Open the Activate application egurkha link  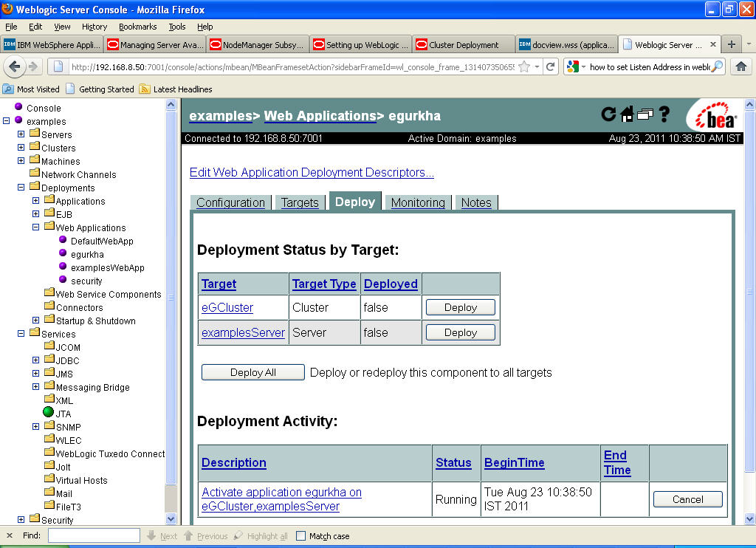tap(281, 499)
